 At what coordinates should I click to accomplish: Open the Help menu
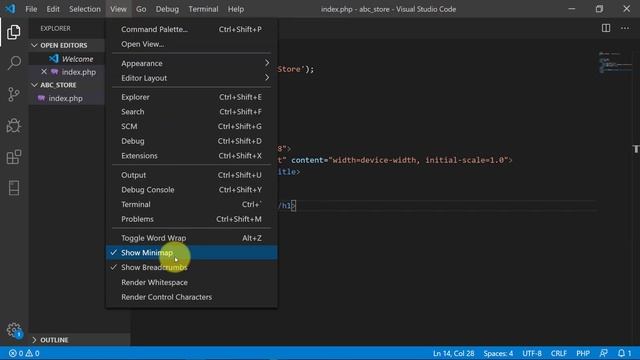coord(236,9)
